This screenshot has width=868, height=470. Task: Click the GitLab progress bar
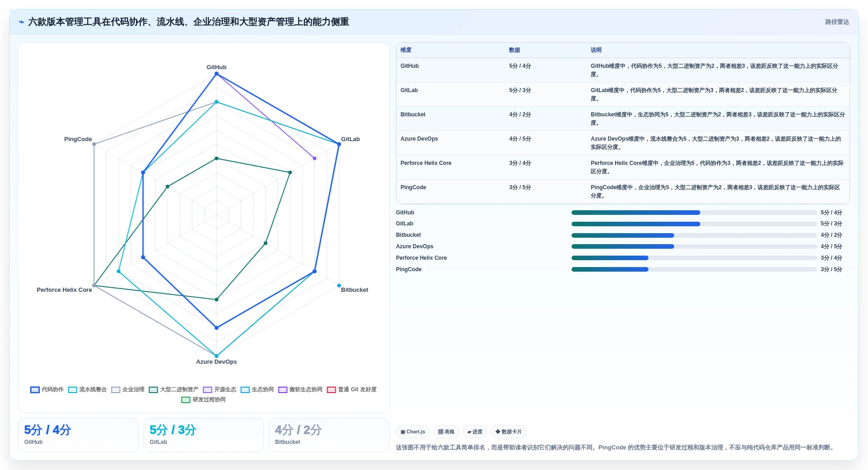[694, 224]
